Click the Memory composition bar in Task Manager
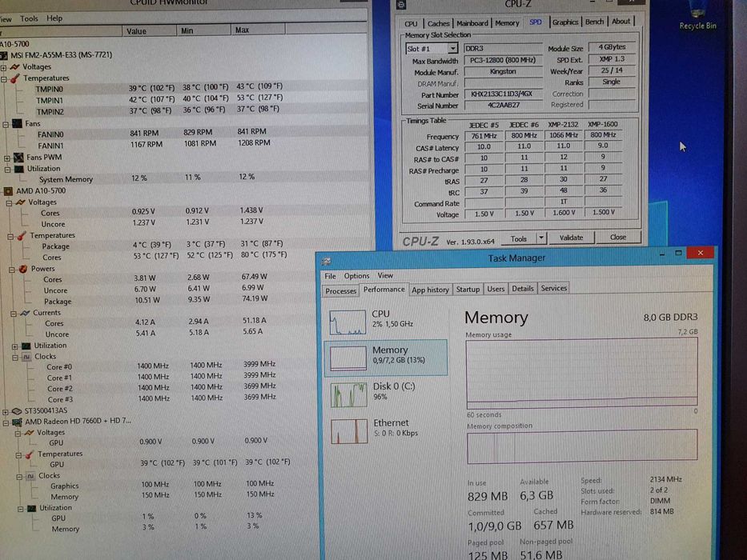This screenshot has height=560, width=747. 582,446
